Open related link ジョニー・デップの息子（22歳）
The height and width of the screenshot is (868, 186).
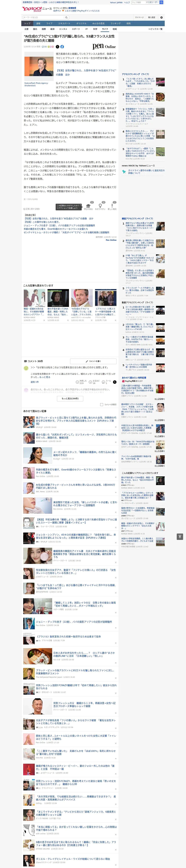59,225
